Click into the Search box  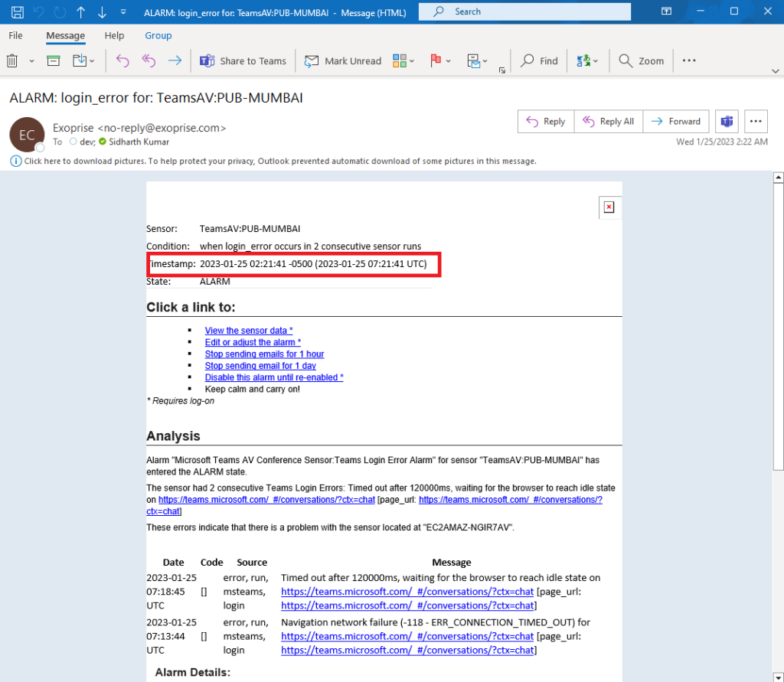tap(524, 11)
